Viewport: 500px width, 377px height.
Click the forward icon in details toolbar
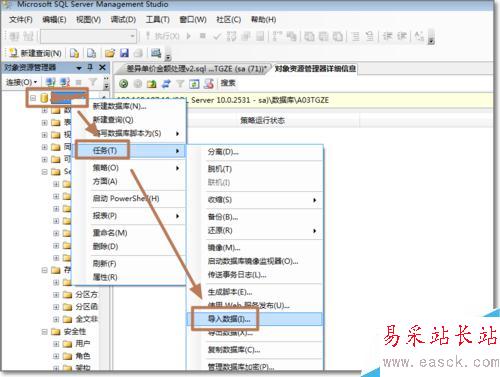point(138,84)
